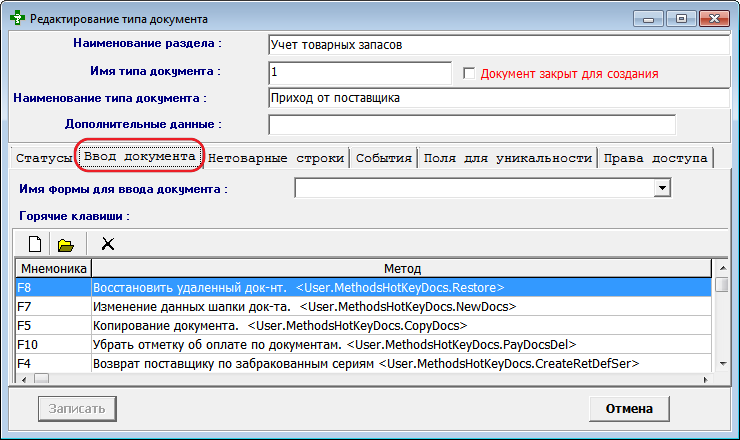Click the horizontal scrollbar thumb

click(x=42, y=379)
